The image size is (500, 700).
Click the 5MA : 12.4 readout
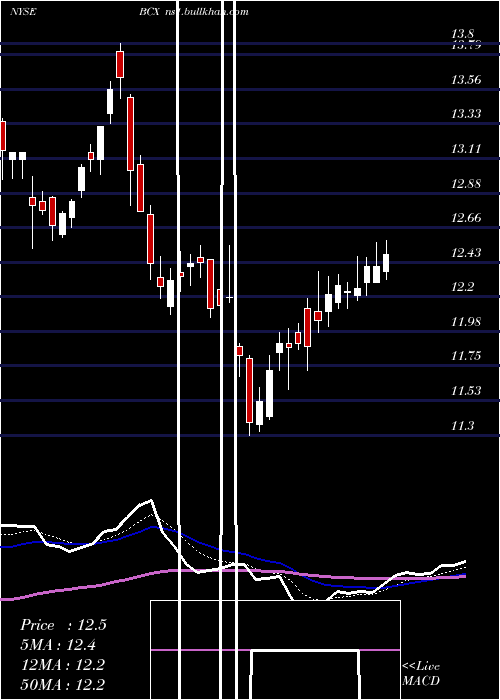point(58,645)
